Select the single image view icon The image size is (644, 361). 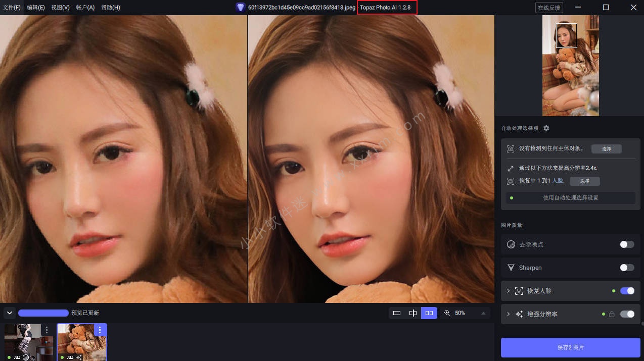tap(397, 313)
